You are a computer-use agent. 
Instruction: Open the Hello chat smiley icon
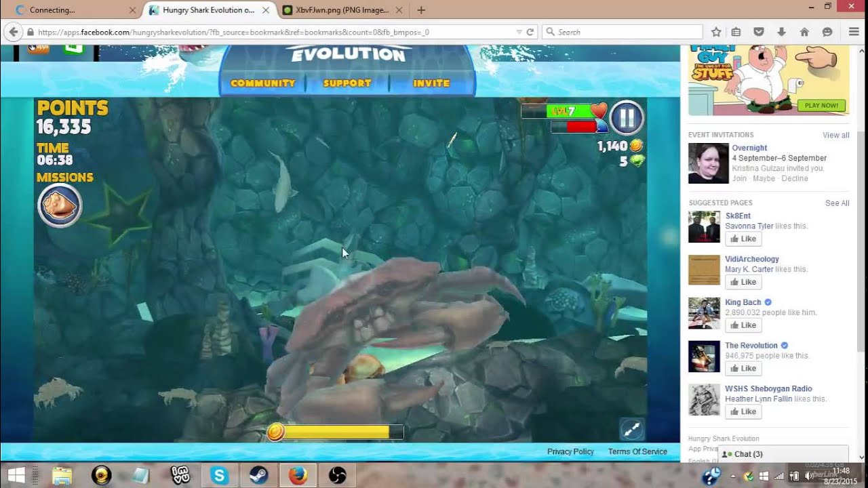(x=827, y=32)
